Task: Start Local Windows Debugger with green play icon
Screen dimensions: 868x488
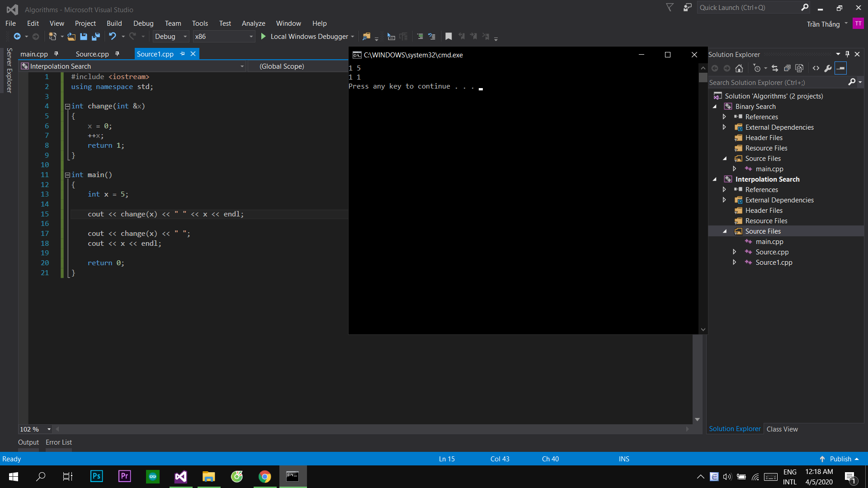Action: pos(263,37)
